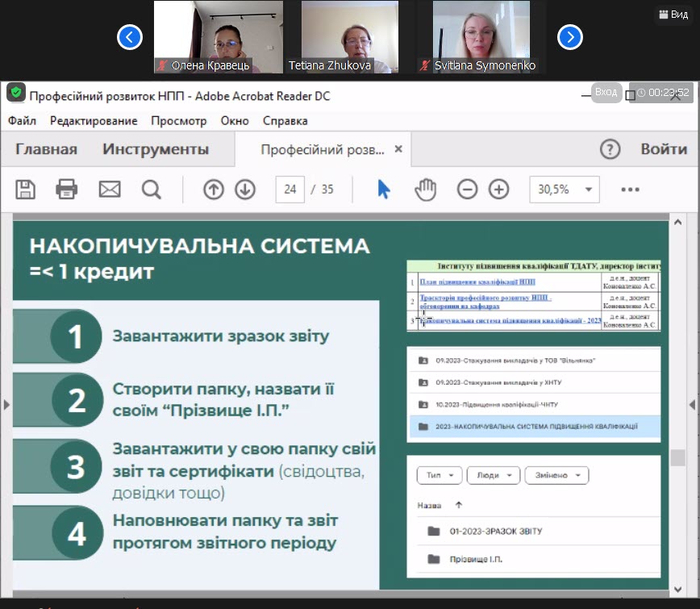Click the Help question mark icon
The width and height of the screenshot is (700, 609).
610,149
